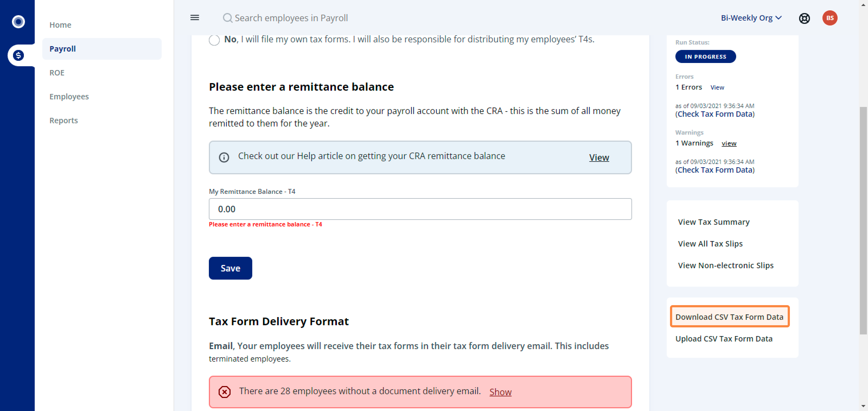The width and height of the screenshot is (868, 411).
Task: Open the hamburger navigation menu
Action: coord(195,18)
